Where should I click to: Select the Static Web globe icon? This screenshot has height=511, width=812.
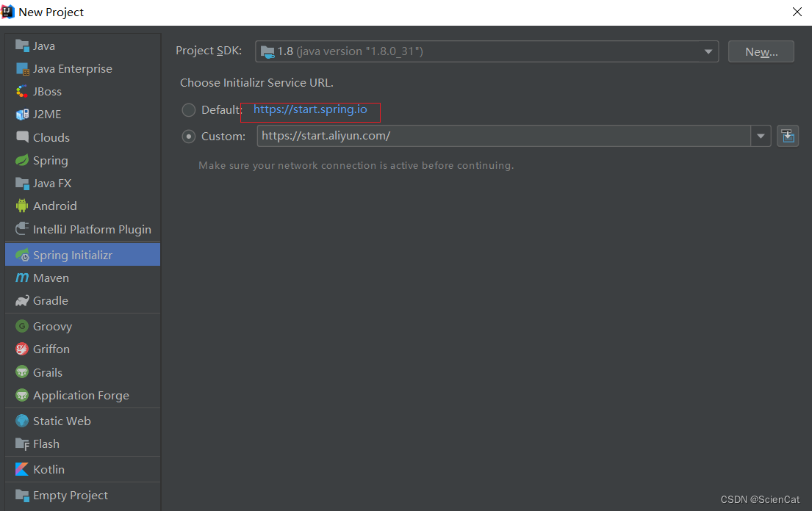click(x=22, y=421)
